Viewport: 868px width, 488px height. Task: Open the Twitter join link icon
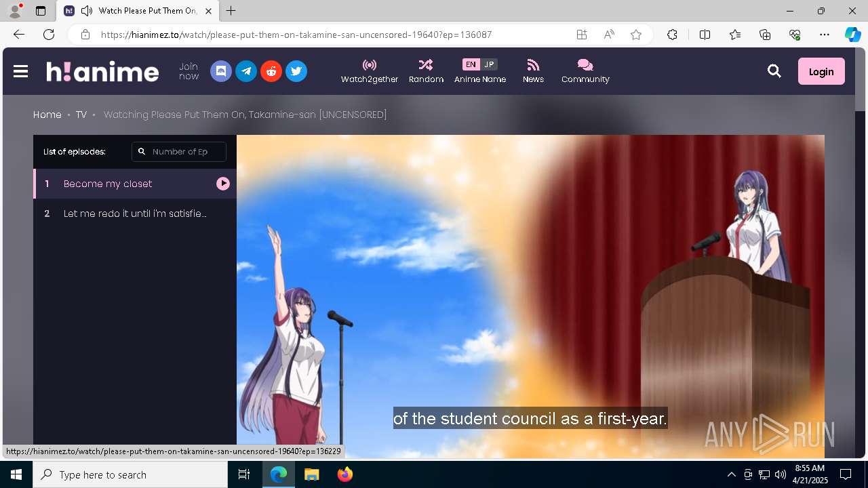point(296,71)
